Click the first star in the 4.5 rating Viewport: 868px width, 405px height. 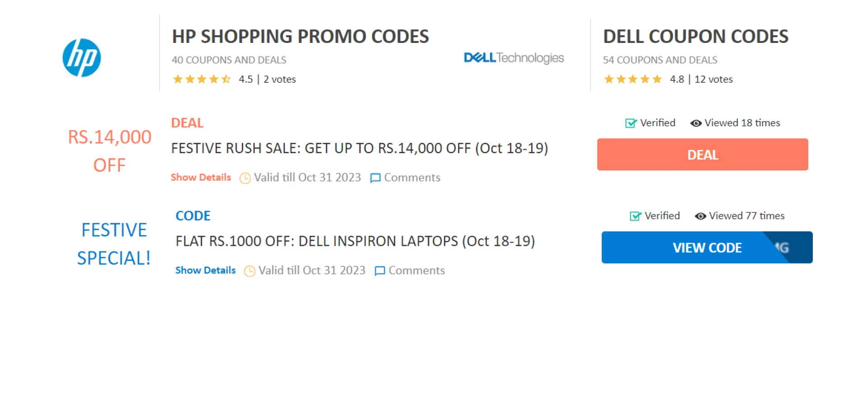point(177,79)
